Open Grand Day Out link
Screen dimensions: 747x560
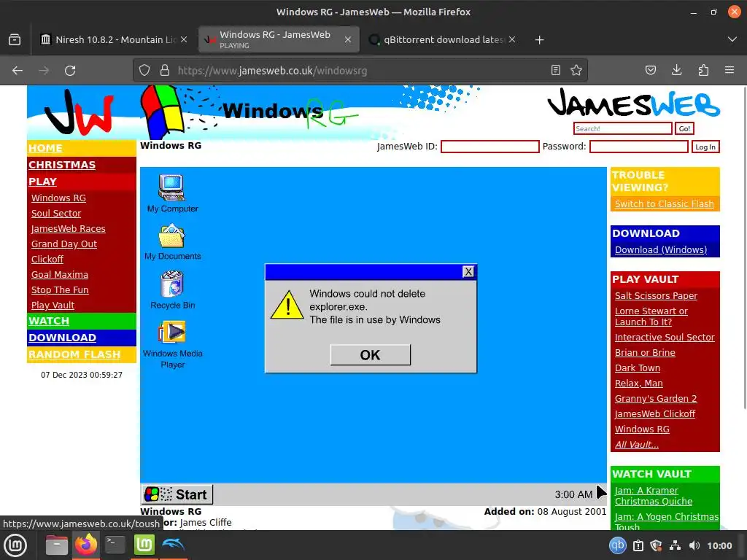(64, 244)
